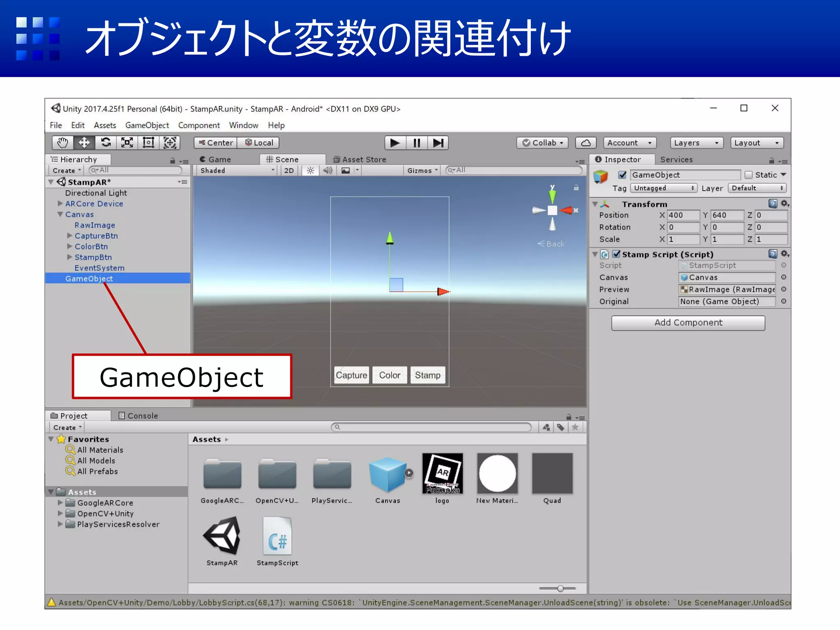Toggle Inspector lock icon
840x630 pixels.
coord(772,160)
